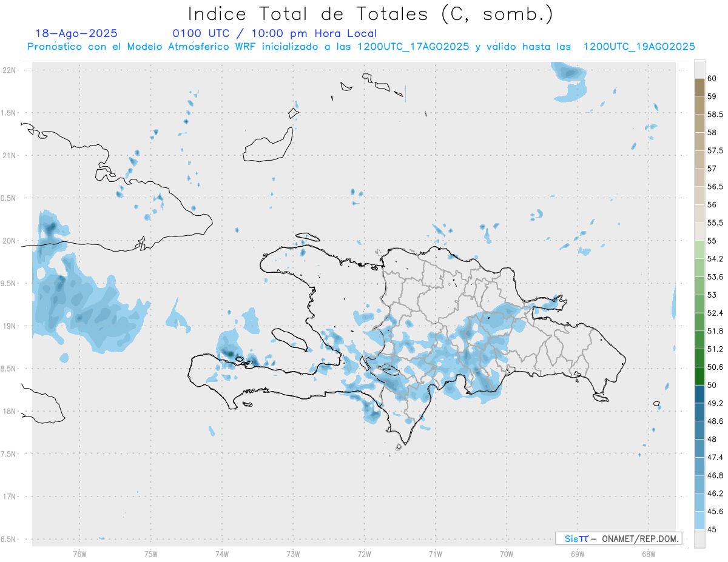The width and height of the screenshot is (728, 562).
Task: Click the '51.8' color bar label
Action: point(715,331)
